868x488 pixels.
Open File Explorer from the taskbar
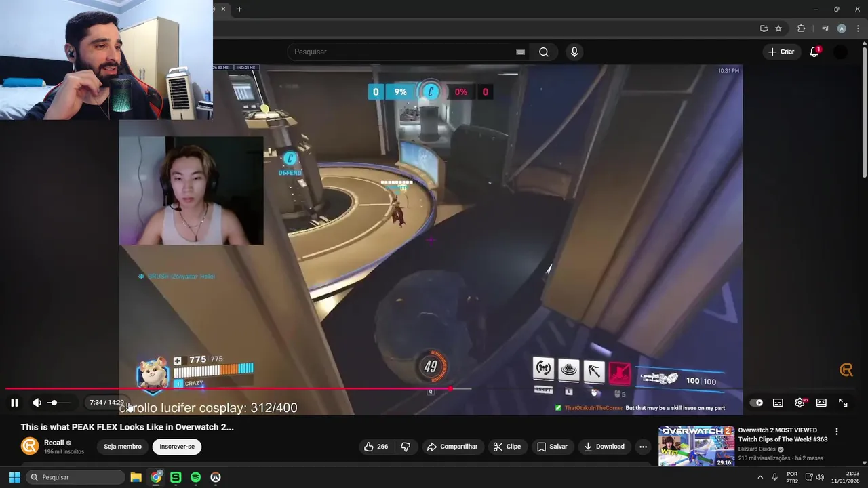point(136,477)
